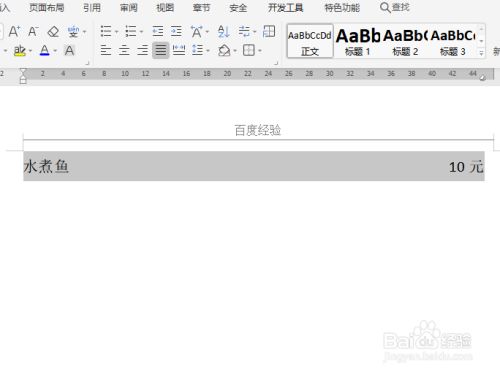Click the text tools grid icon
This screenshot has width=500, height=374.
tap(269, 31)
